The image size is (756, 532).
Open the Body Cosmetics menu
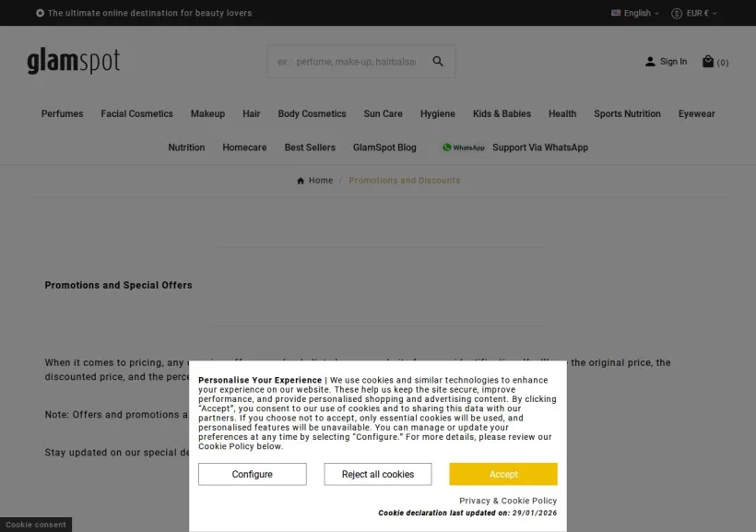click(x=312, y=113)
